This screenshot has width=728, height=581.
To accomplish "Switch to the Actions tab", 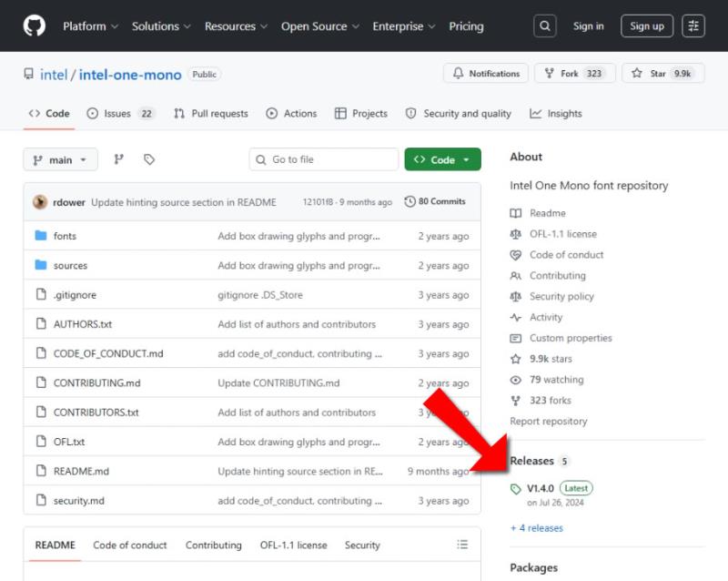I will [x=291, y=114].
